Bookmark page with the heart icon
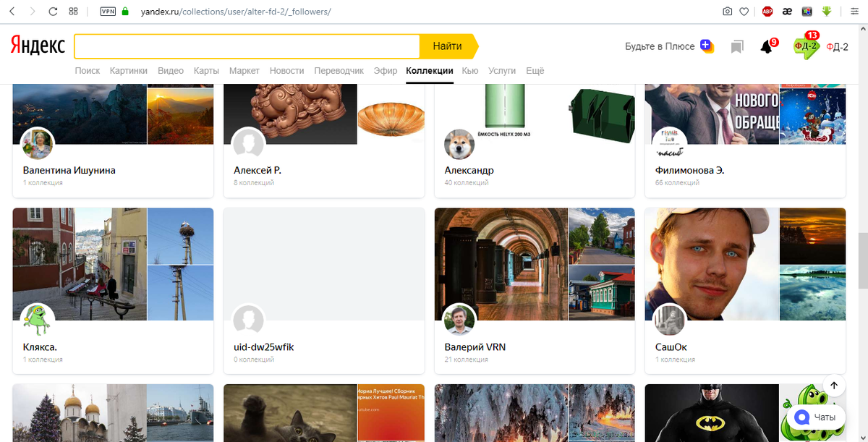This screenshot has width=868, height=442. pos(744,12)
